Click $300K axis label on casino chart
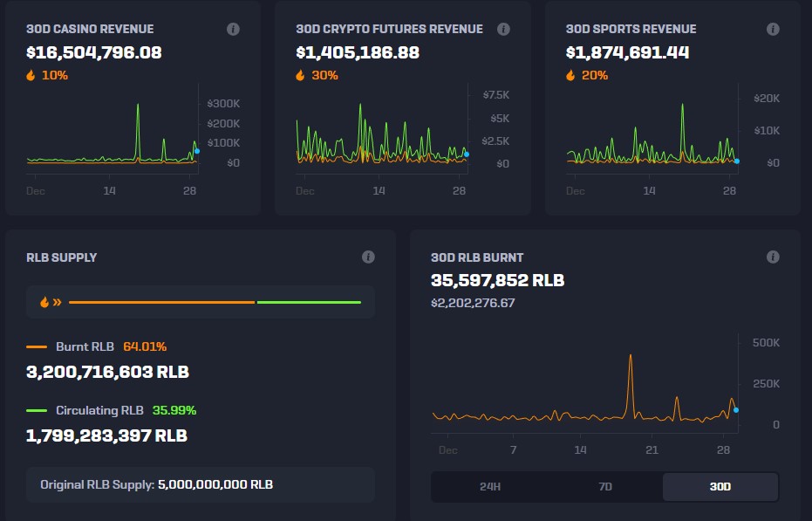 tap(223, 104)
